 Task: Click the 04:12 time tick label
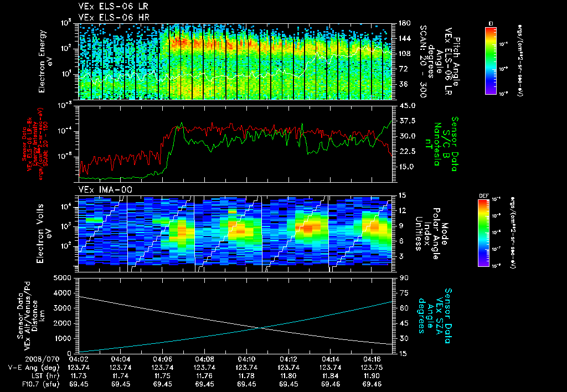(288, 359)
